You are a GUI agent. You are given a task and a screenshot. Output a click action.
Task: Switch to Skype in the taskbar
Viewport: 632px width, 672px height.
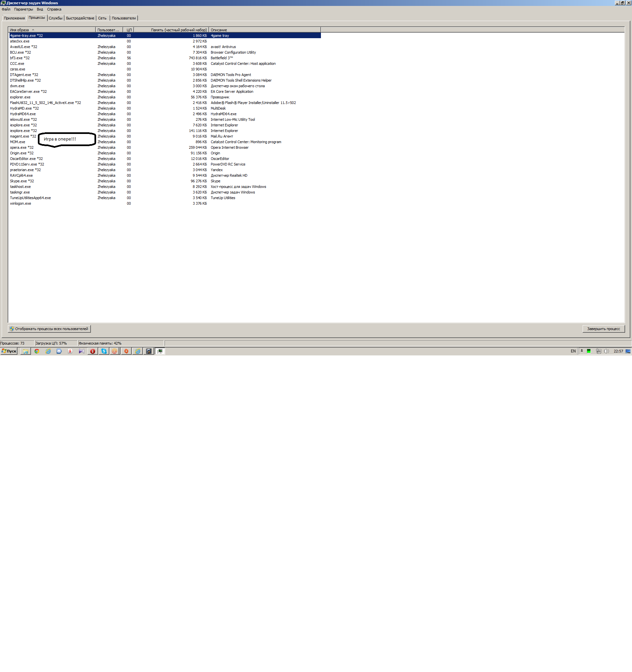(104, 351)
